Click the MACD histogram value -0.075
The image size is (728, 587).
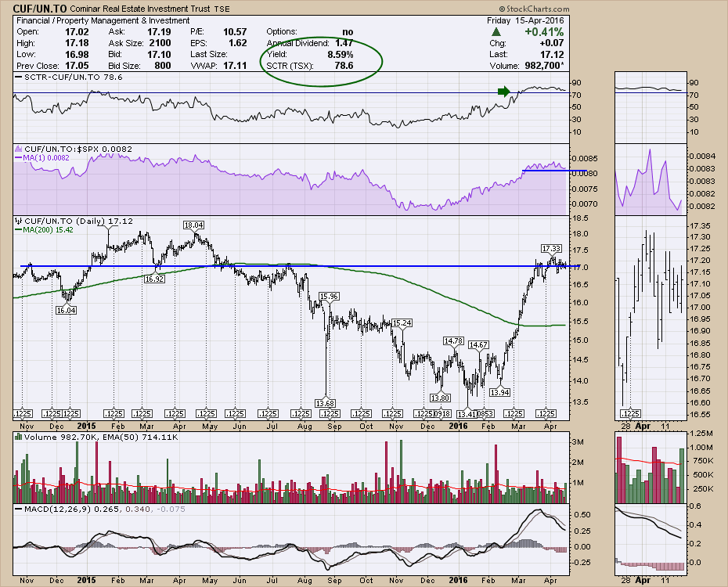pyautogui.click(x=170, y=509)
